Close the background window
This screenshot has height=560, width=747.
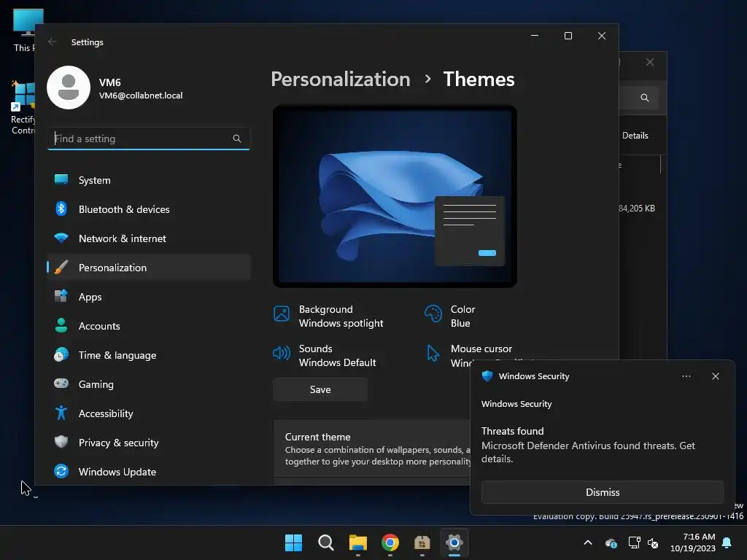click(650, 62)
